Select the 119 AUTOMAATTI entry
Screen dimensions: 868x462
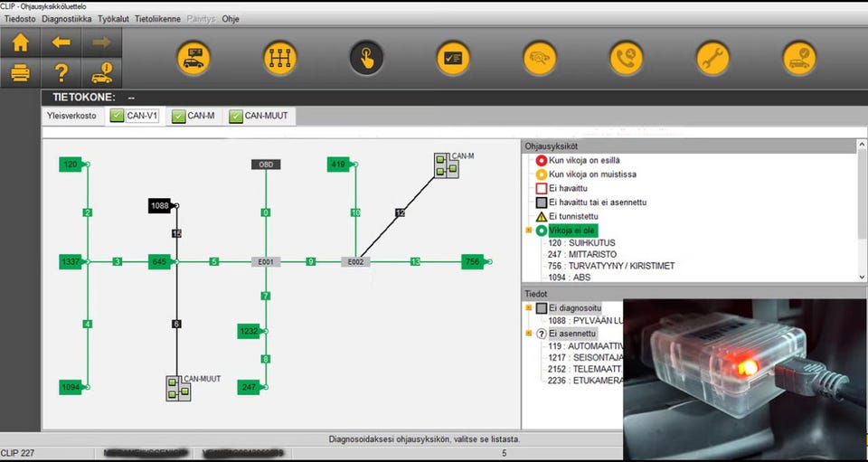coord(586,346)
